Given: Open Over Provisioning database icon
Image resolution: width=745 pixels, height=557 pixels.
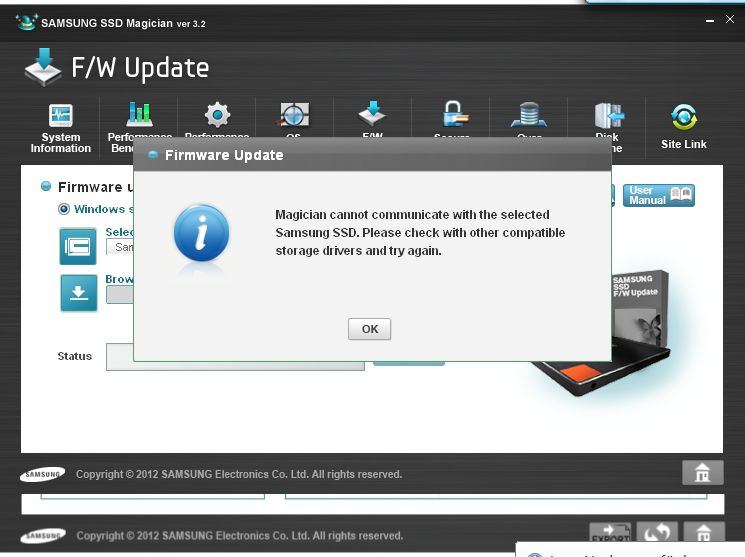Looking at the screenshot, I should (x=529, y=115).
